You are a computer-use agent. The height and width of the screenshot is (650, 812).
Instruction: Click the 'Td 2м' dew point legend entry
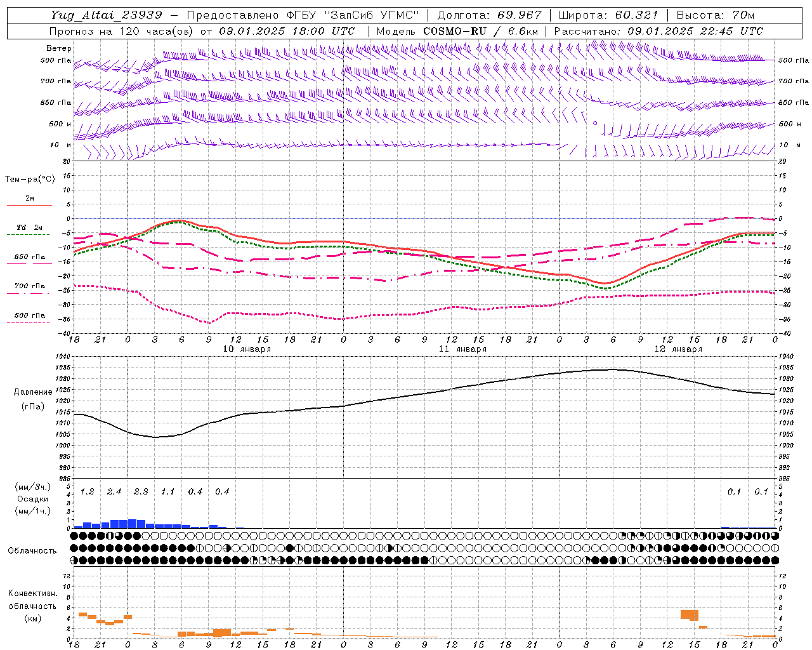(x=29, y=227)
